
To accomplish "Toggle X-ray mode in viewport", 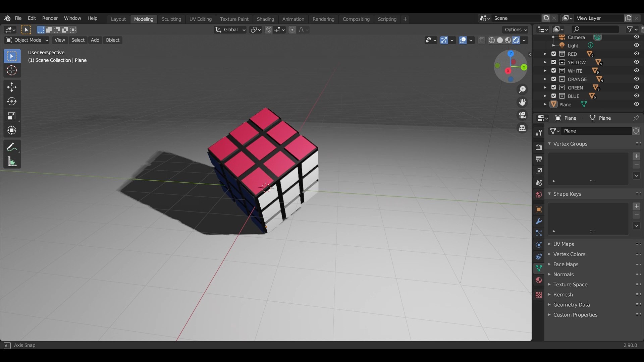I will tap(481, 40).
